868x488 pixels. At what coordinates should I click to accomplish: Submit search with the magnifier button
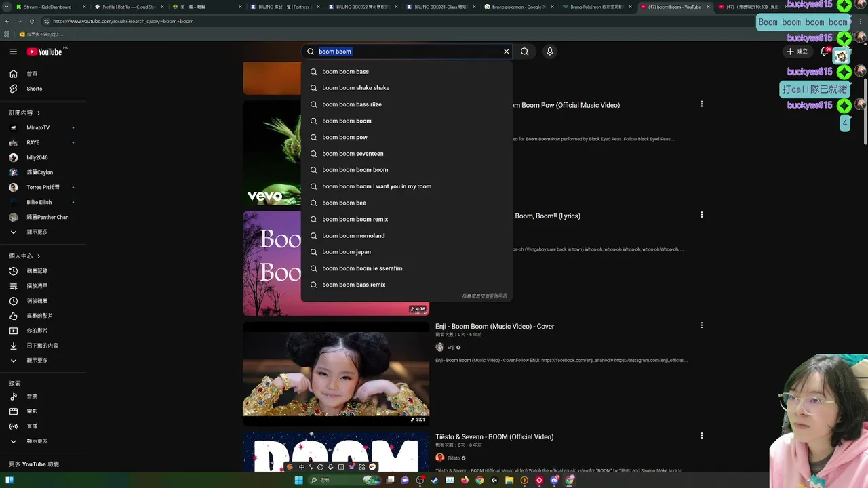[524, 52]
